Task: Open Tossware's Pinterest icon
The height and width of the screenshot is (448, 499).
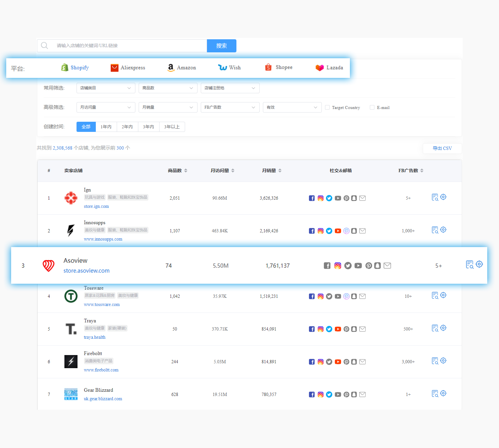Action: click(x=346, y=296)
